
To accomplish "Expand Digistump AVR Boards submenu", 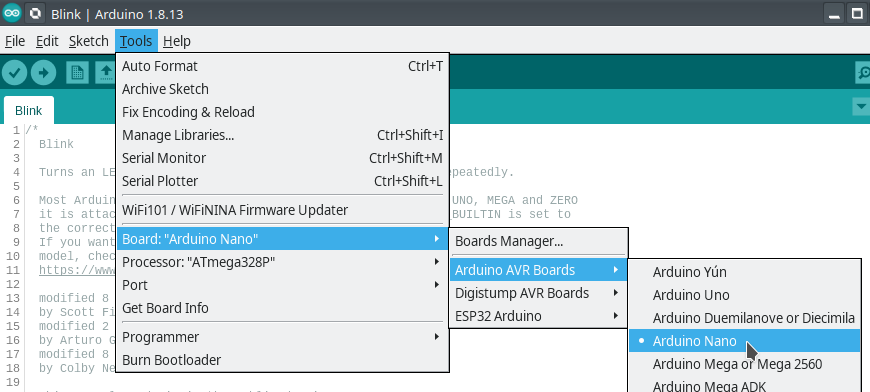I will 538,293.
